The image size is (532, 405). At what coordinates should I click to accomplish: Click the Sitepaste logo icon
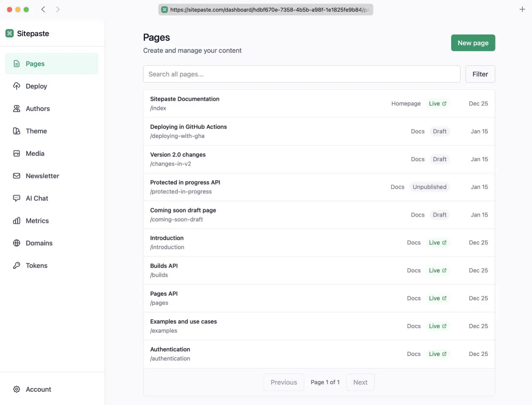(x=9, y=33)
